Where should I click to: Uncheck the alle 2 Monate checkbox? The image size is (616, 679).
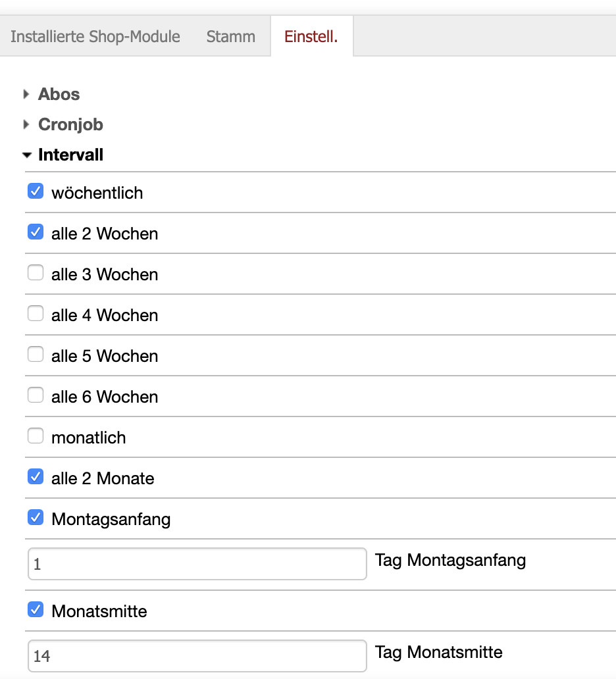click(36, 478)
